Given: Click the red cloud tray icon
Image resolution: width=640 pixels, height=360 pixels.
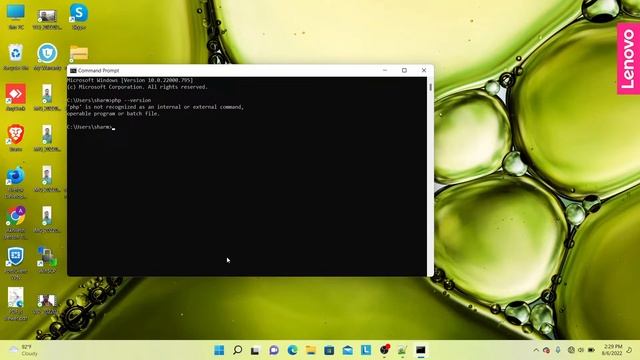Looking at the screenshot, I should [547, 350].
